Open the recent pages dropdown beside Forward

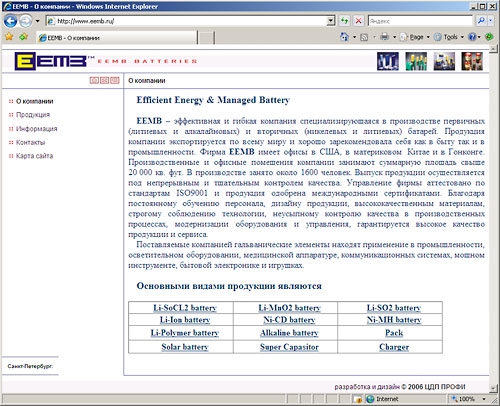[x=37, y=21]
